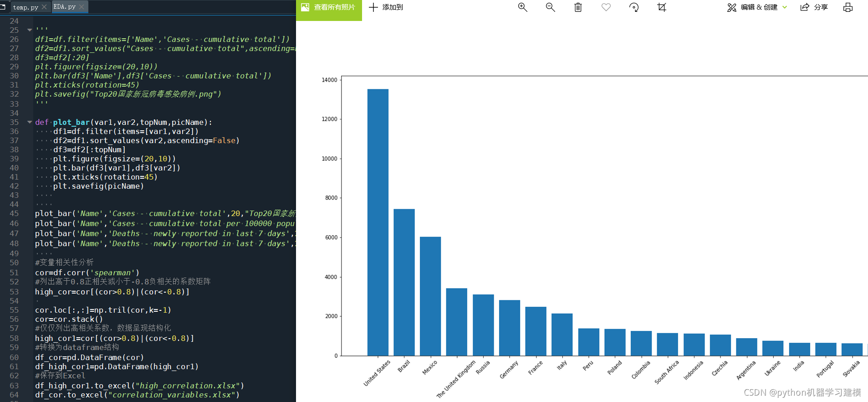Click the Mexico bar in the chart

point(430,296)
